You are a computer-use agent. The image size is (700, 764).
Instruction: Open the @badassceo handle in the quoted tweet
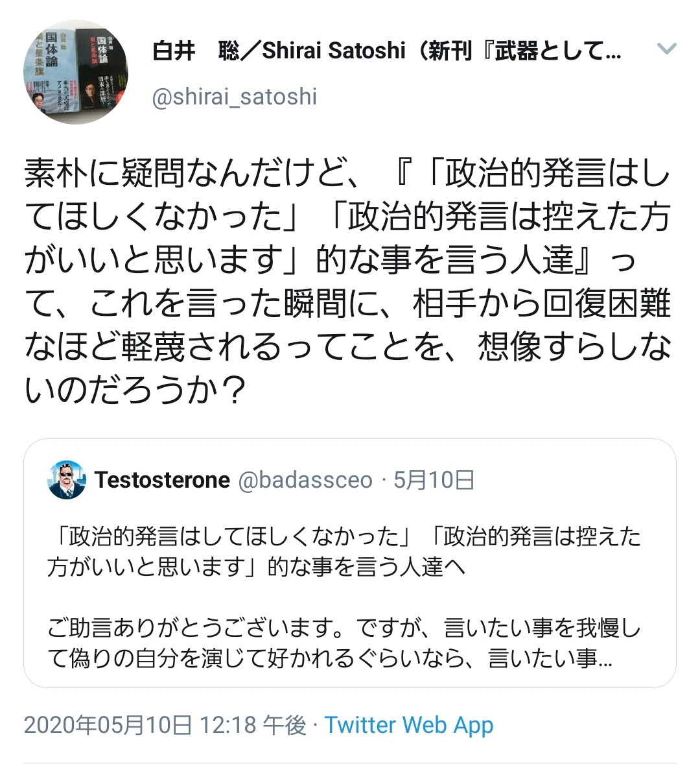[x=305, y=480]
